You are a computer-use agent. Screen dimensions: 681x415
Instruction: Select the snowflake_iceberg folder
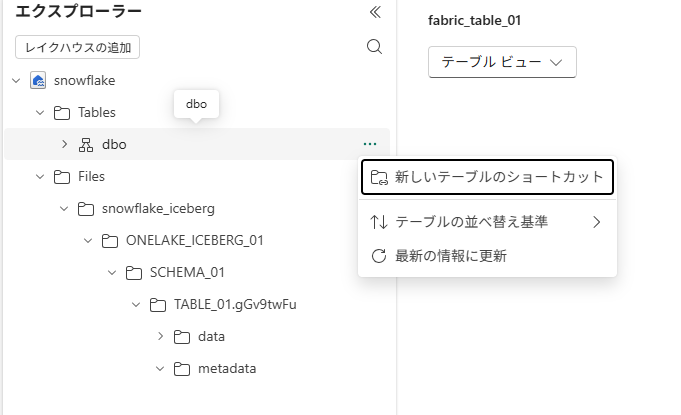click(158, 208)
